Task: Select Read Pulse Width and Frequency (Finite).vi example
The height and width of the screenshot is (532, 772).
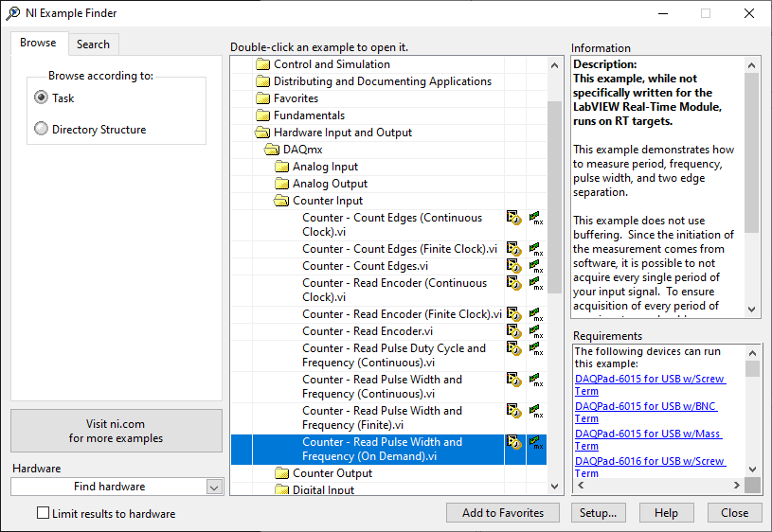Action: coord(382,417)
